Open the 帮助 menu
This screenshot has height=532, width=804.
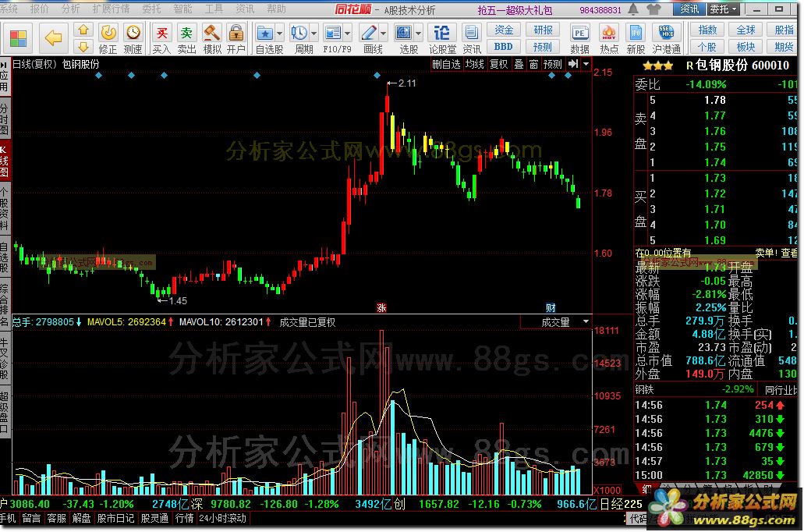coord(276,9)
